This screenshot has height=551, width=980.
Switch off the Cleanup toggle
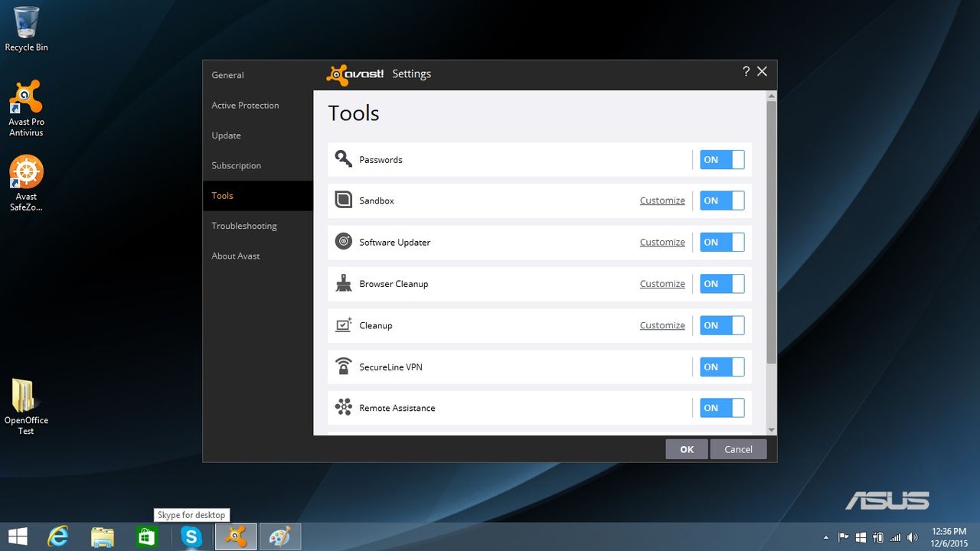coord(722,325)
